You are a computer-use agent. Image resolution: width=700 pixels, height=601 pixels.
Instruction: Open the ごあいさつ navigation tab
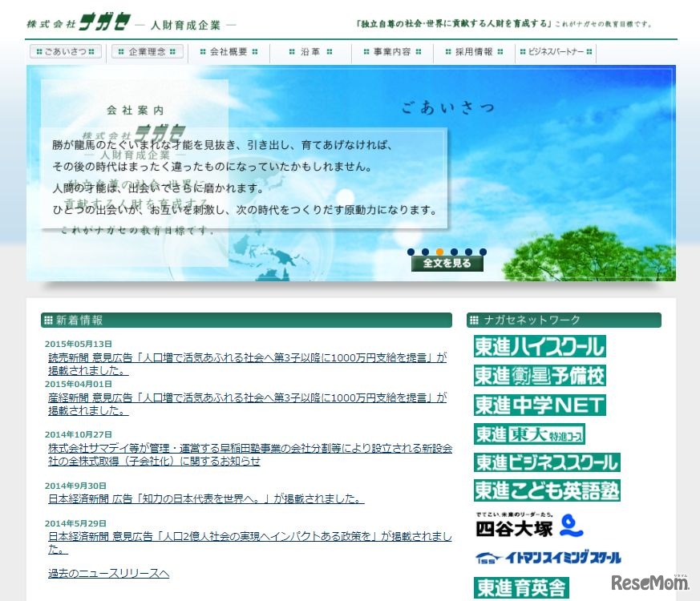tap(65, 52)
